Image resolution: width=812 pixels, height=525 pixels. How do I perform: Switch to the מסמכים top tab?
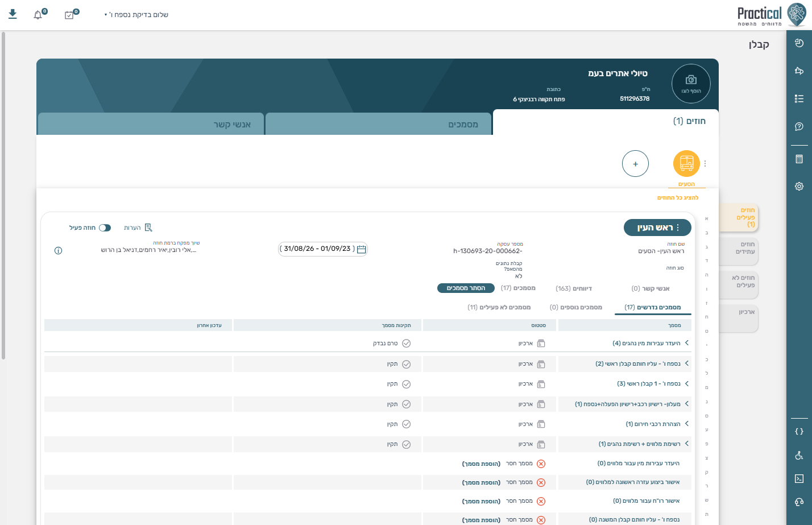point(378,124)
